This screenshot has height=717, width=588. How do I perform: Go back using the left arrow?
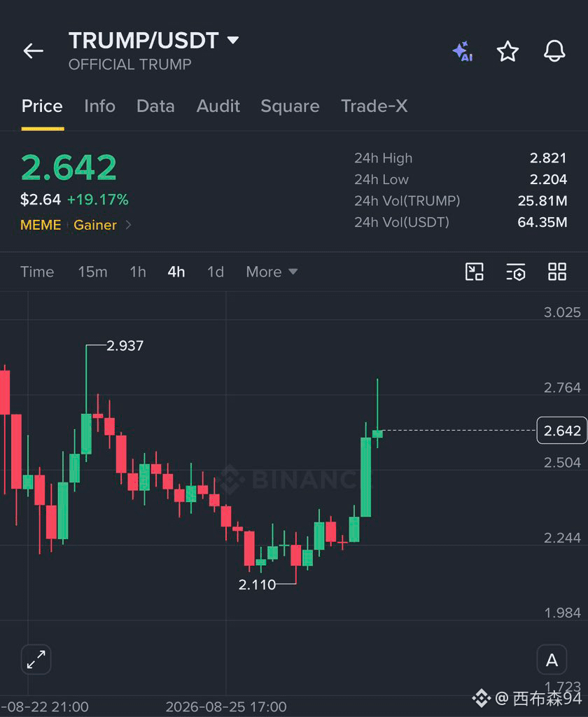(x=34, y=50)
